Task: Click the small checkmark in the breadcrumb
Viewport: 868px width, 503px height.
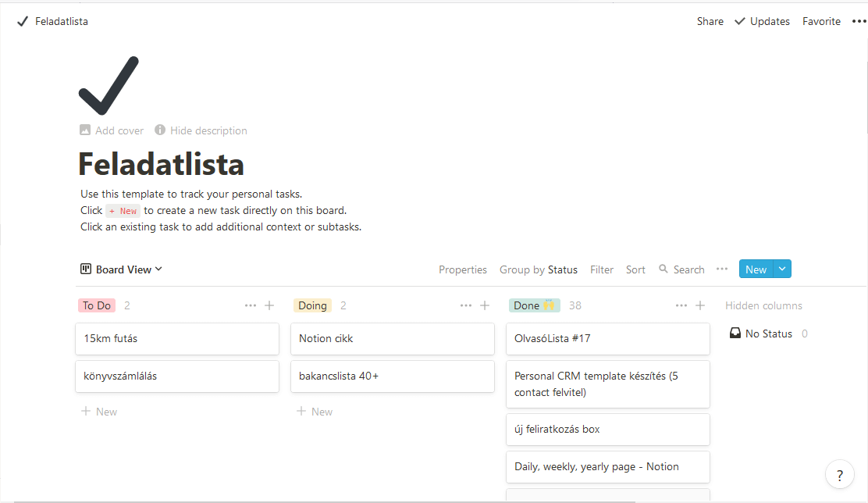Action: pos(22,22)
